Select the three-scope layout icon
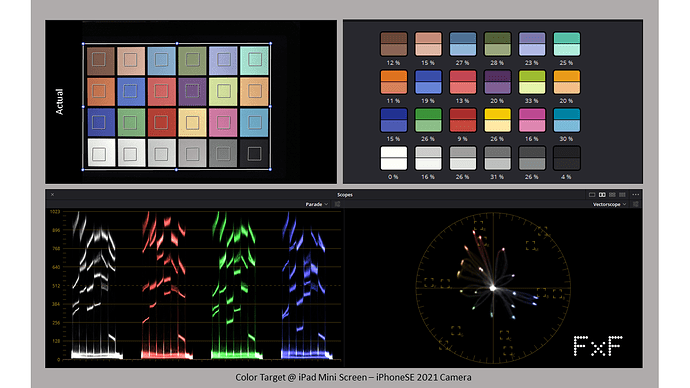The height and width of the screenshot is (388, 690). point(612,194)
